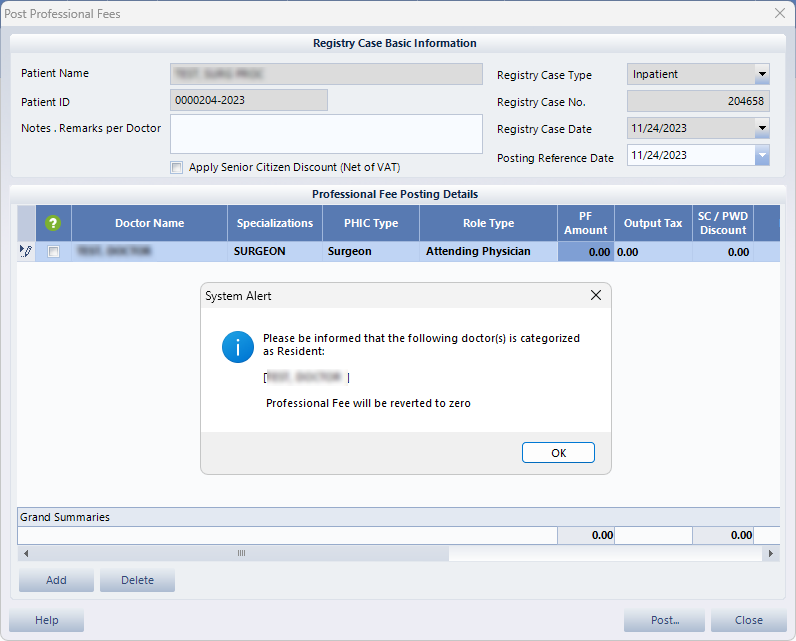Click the row edit pencil indicator
The image size is (796, 641).
point(26,252)
